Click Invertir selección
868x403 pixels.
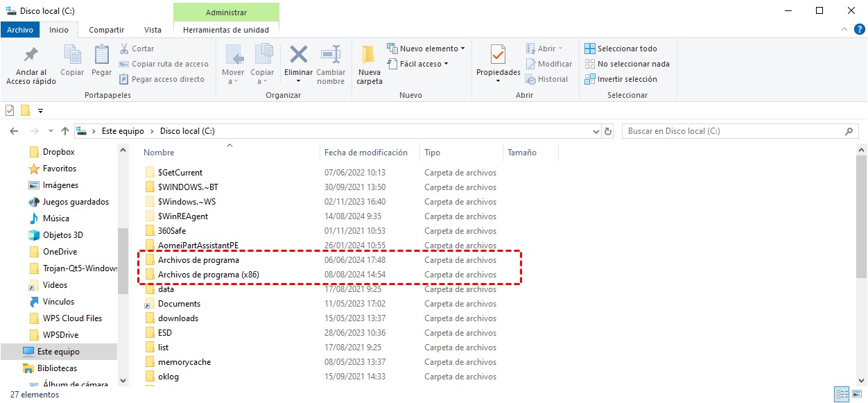[627, 78]
